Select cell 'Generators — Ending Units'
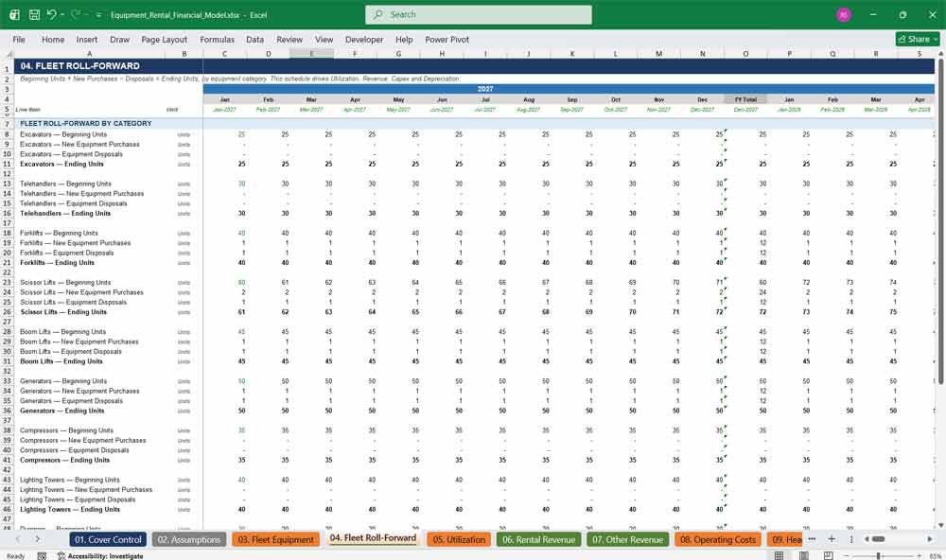Screen dimensions: 946x560 click(89, 411)
